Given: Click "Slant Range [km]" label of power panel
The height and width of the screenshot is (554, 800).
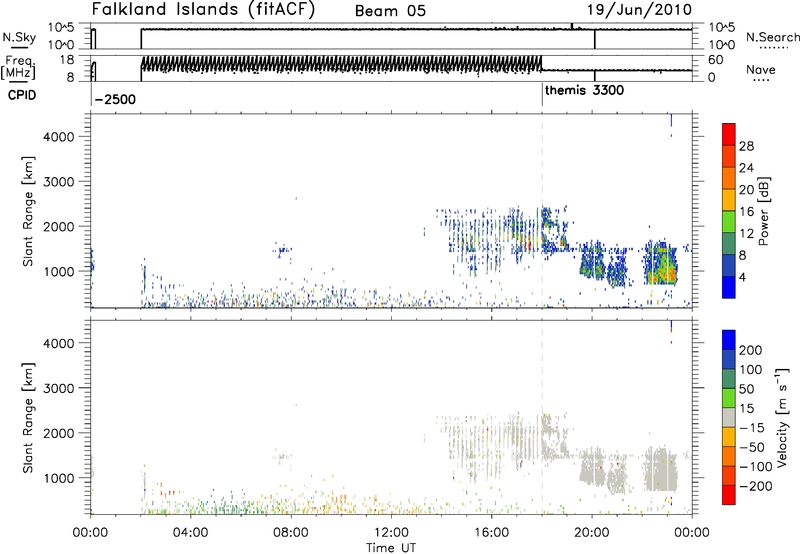Looking at the screenshot, I should 28,211.
